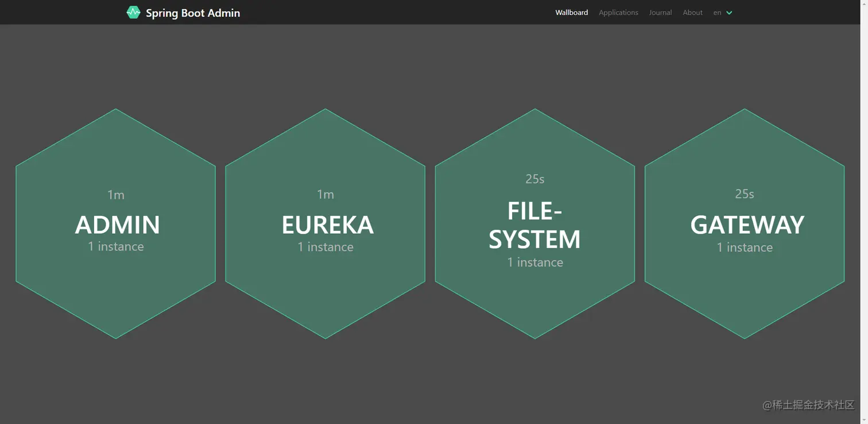Click the '25s' uptime in the GATEWAY hexagon
Image resolution: width=868 pixels, height=424 pixels.
[745, 194]
